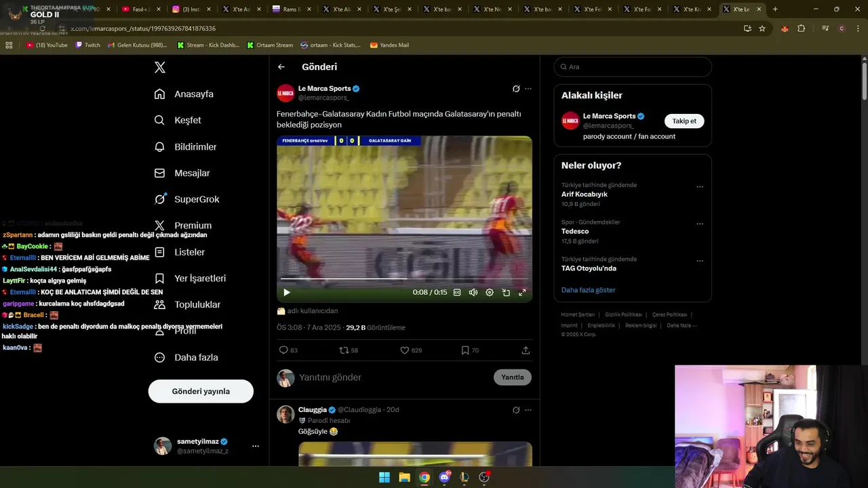The width and height of the screenshot is (868, 488).
Task: Click Grok icon on Clauggia reply
Action: coord(516,410)
